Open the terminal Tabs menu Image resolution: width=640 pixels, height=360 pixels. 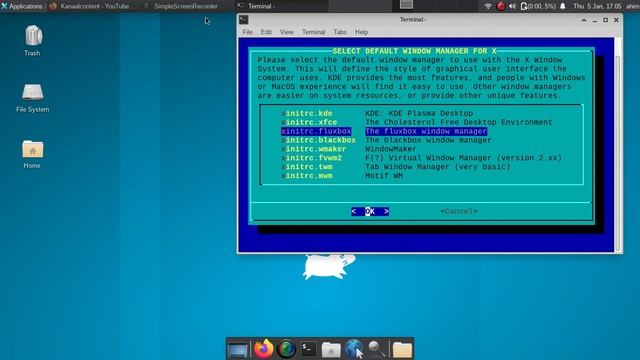[340, 32]
